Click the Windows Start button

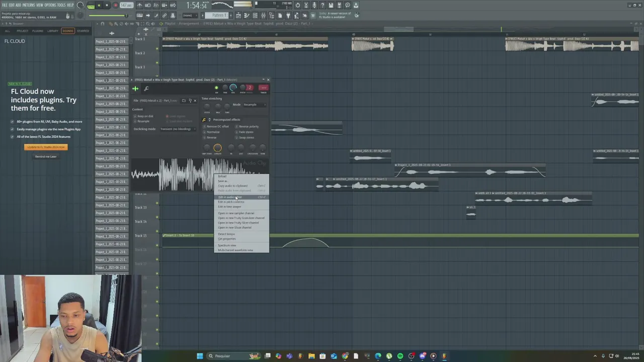200,356
